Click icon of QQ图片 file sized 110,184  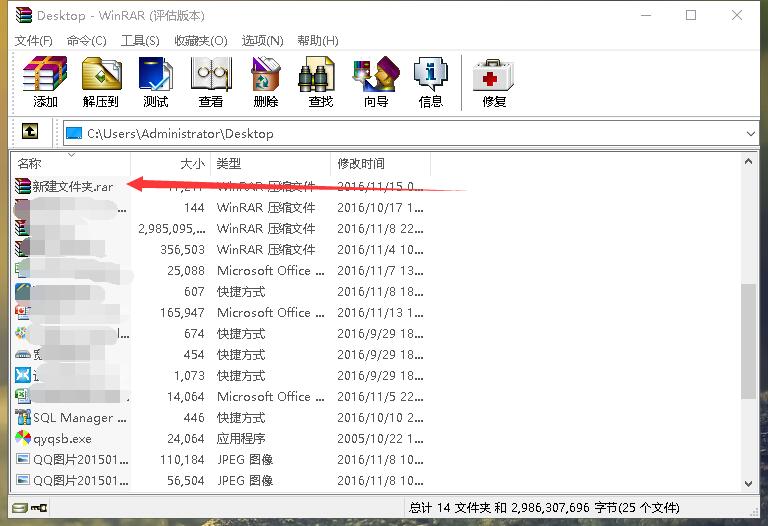pyautogui.click(x=23, y=459)
